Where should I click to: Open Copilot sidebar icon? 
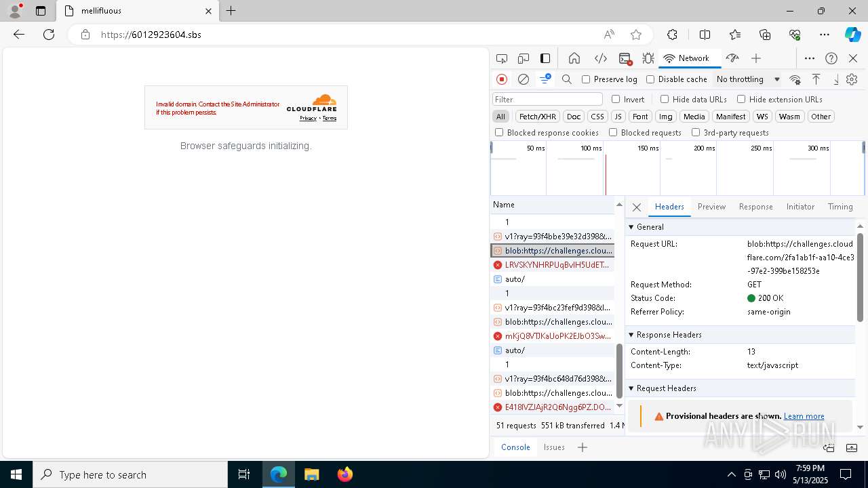coord(852,35)
